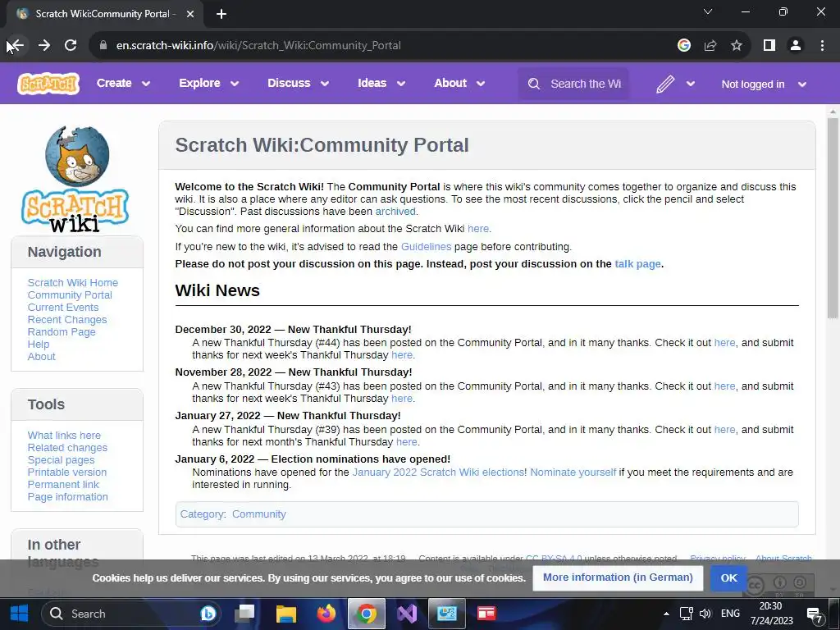Click the page vertical scrollbar thumb
The image size is (840, 630).
point(833,218)
